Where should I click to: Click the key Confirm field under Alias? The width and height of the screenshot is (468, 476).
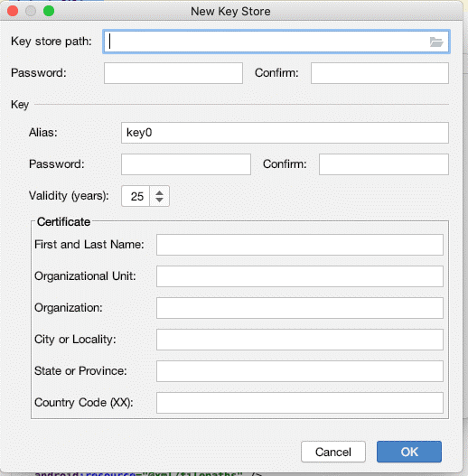pos(384,164)
